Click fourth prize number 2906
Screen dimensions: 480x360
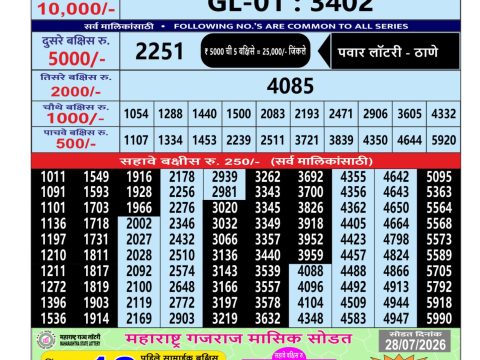coord(375,114)
